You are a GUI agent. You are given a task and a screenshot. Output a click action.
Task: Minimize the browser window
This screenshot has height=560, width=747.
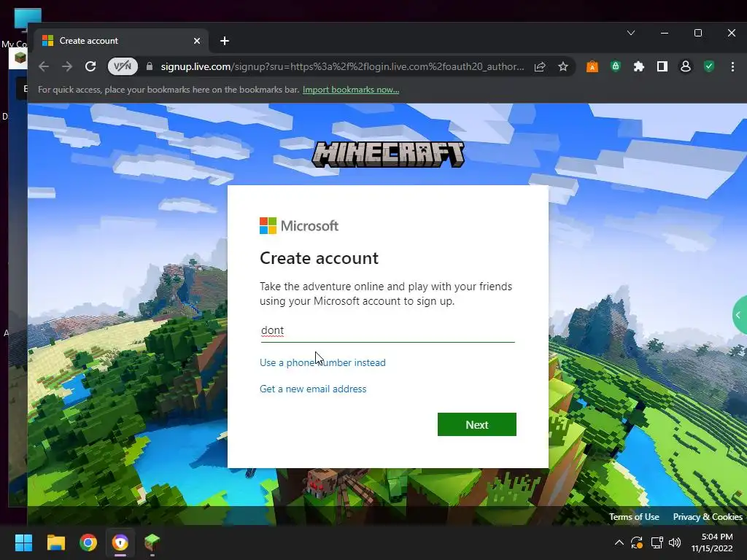coord(664,33)
